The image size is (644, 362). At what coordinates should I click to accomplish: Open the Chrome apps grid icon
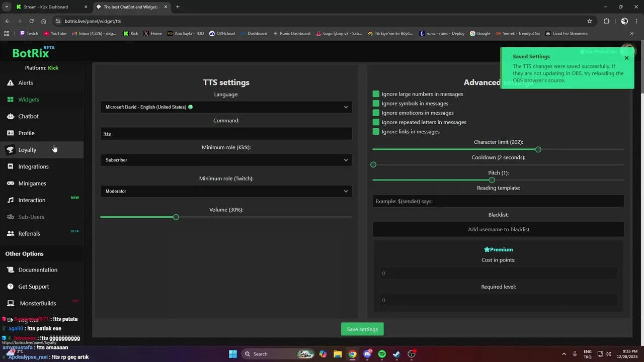coord(7,34)
